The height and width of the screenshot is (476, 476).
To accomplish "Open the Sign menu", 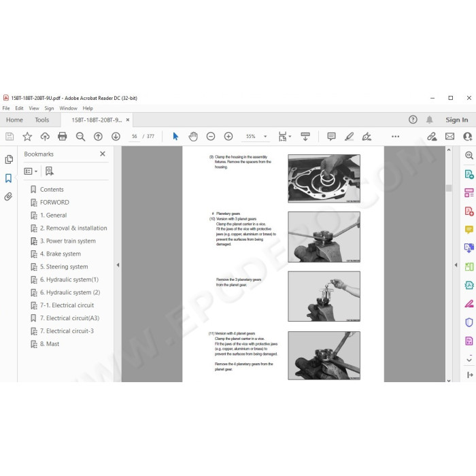I will [49, 108].
